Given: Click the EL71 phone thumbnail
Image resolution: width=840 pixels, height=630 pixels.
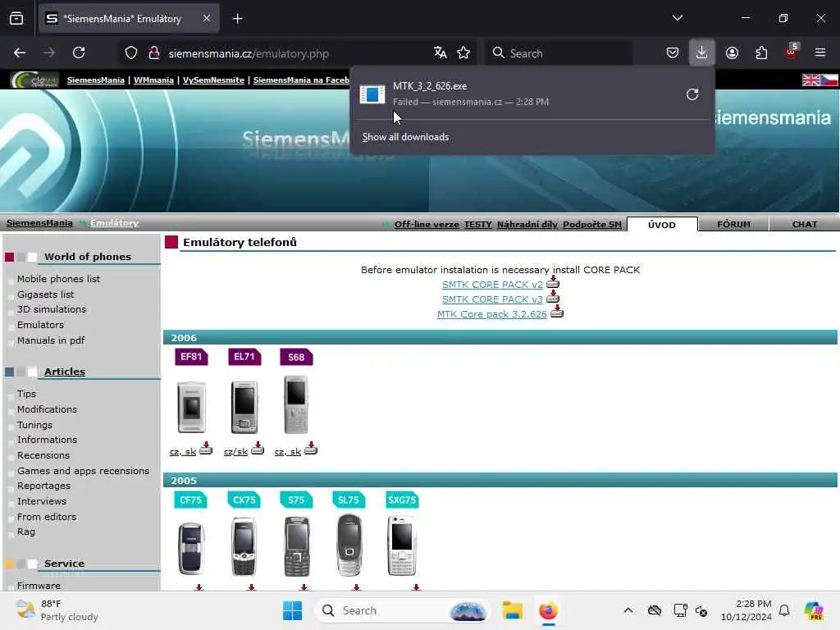Looking at the screenshot, I should 244,407.
